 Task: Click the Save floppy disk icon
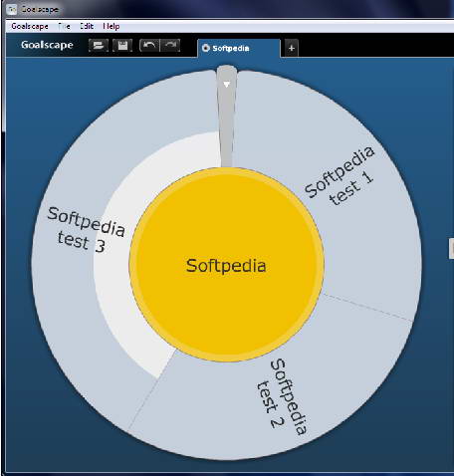click(x=122, y=45)
